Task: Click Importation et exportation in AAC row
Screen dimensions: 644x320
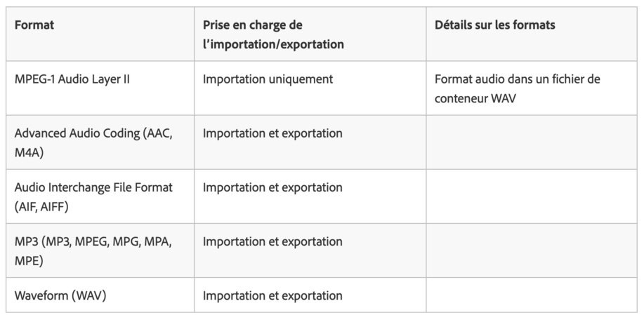Action: [x=272, y=133]
